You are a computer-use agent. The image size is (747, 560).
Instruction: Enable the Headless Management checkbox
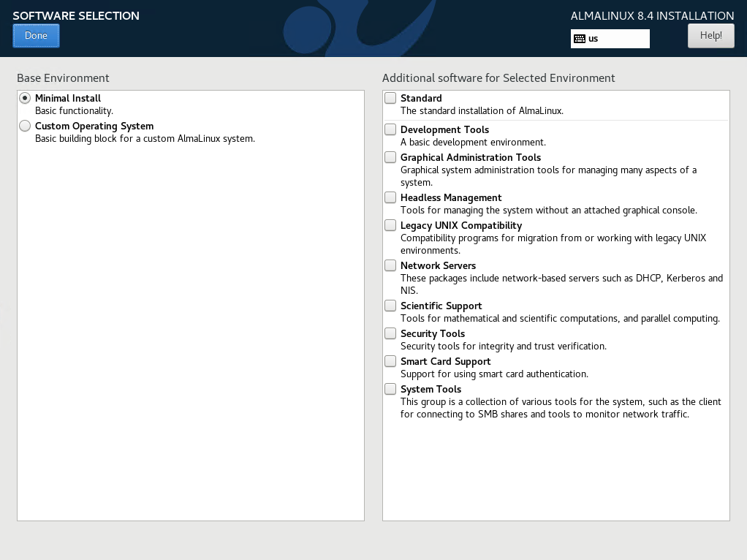pyautogui.click(x=390, y=197)
